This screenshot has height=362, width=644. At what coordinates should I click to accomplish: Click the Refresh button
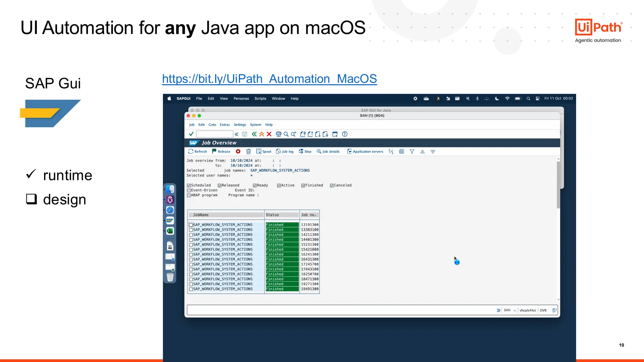(x=197, y=151)
